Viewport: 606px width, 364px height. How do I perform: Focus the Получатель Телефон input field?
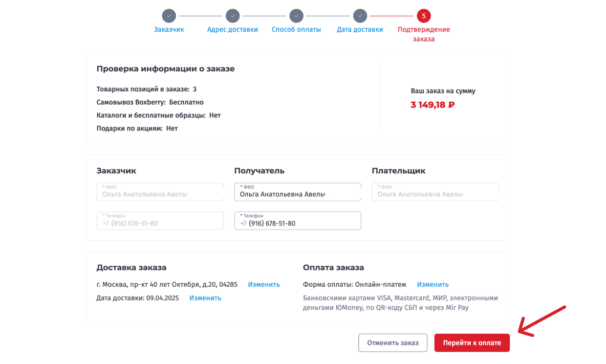[297, 221]
